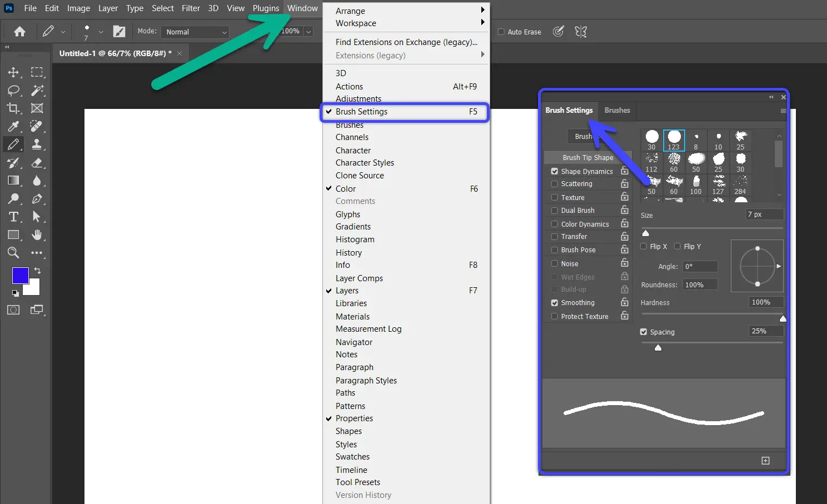Open the Brush Settings panel flyout menu

pyautogui.click(x=783, y=111)
